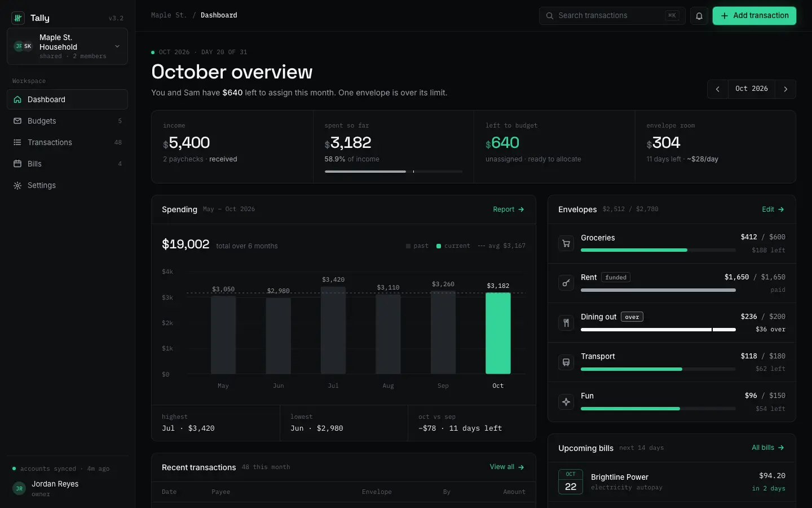812x508 pixels.
Task: Click the Rent key icon
Action: tap(566, 283)
